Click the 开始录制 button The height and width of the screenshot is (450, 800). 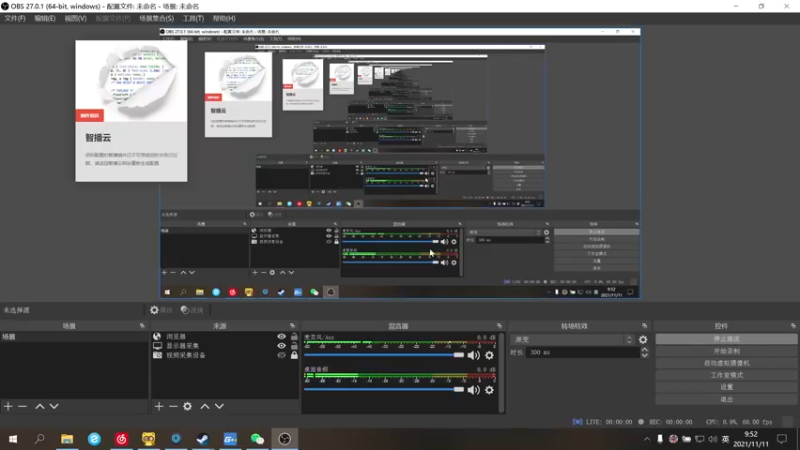(x=727, y=351)
